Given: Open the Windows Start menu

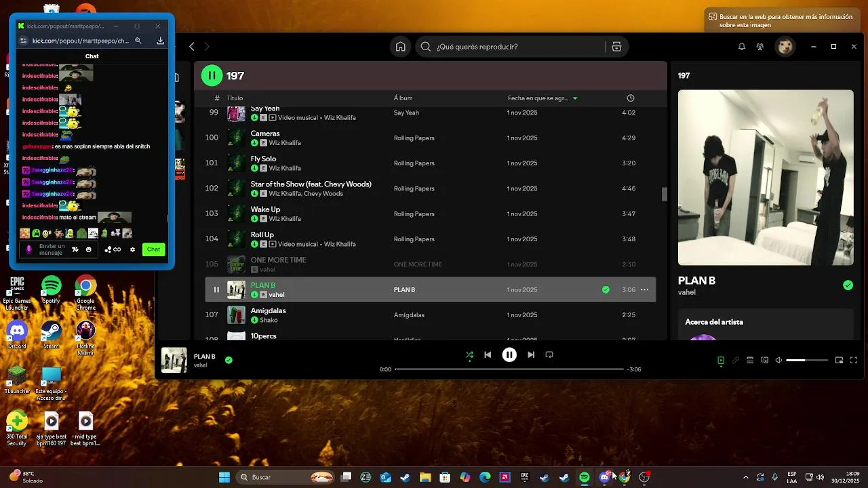Looking at the screenshot, I should pos(224,477).
